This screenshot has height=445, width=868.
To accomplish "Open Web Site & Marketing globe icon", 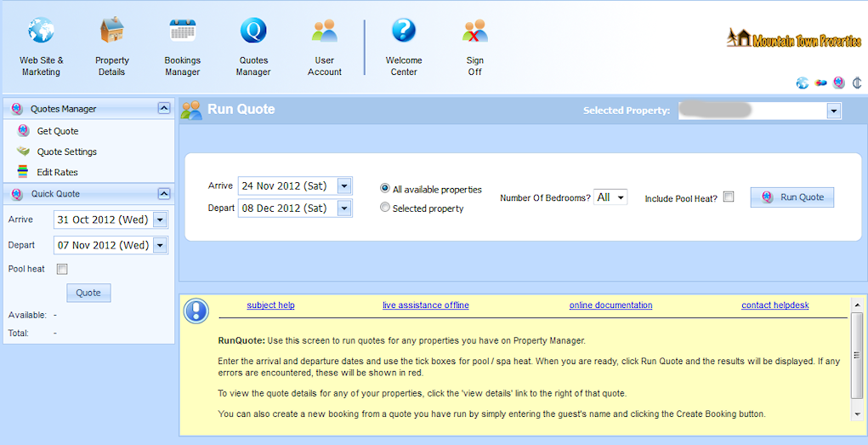I will tap(41, 30).
